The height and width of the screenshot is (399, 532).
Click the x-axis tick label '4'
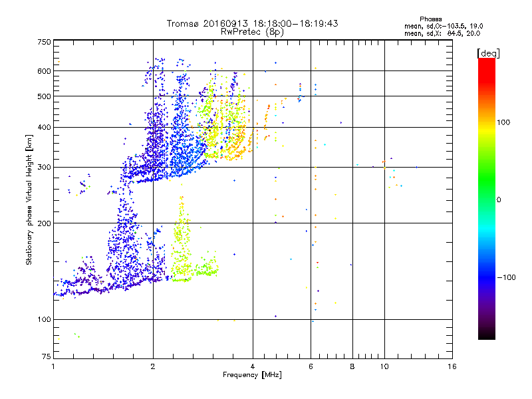pyautogui.click(x=253, y=366)
